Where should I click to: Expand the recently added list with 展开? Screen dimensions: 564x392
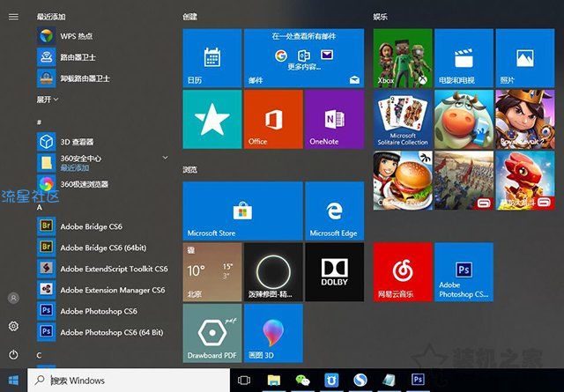pyautogui.click(x=47, y=100)
